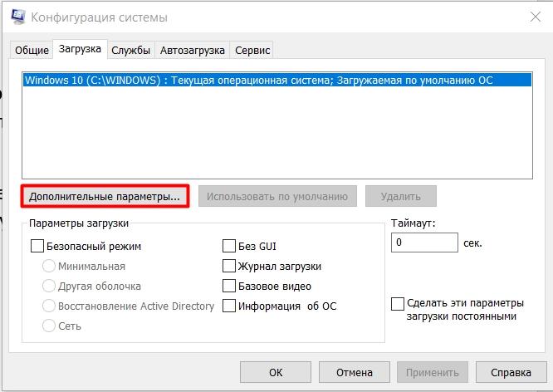Select the Загрузка tab
Image resolution: width=553 pixels, height=392 pixels.
click(80, 49)
